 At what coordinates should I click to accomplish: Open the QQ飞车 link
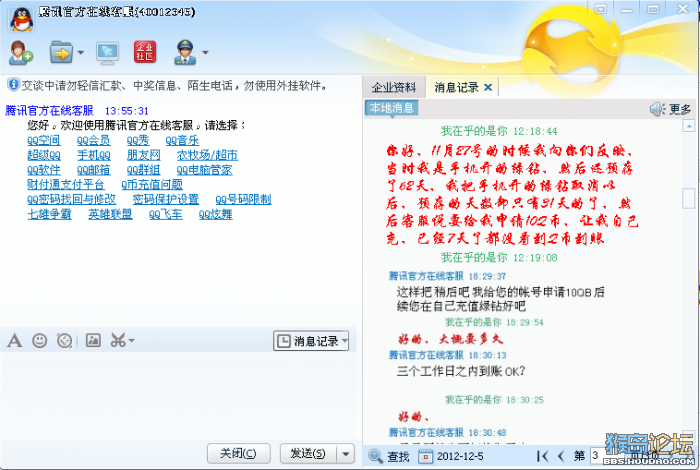pos(166,214)
